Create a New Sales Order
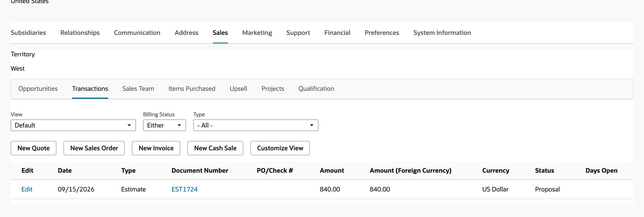644x217 pixels. [94, 148]
